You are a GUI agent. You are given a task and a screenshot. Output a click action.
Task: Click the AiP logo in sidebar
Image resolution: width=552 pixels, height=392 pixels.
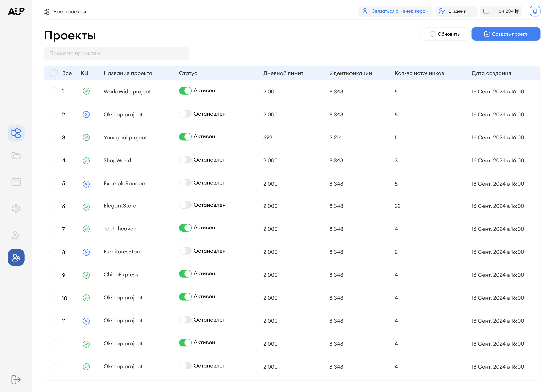(x=16, y=11)
